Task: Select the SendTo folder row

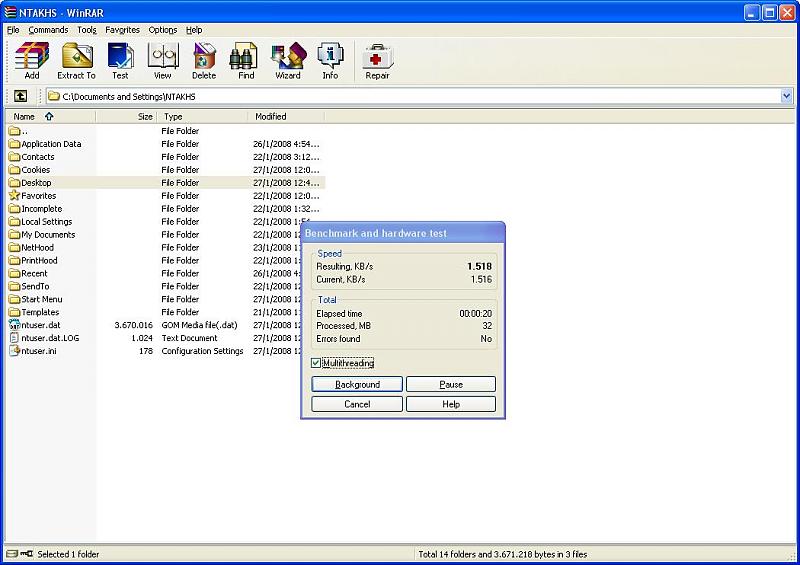Action: [166, 286]
